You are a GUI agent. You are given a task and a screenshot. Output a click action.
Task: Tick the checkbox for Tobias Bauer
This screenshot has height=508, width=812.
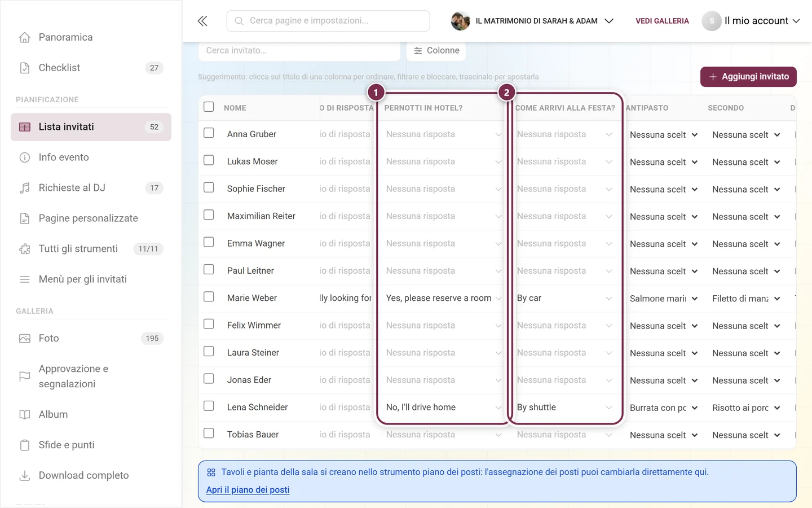[209, 433]
